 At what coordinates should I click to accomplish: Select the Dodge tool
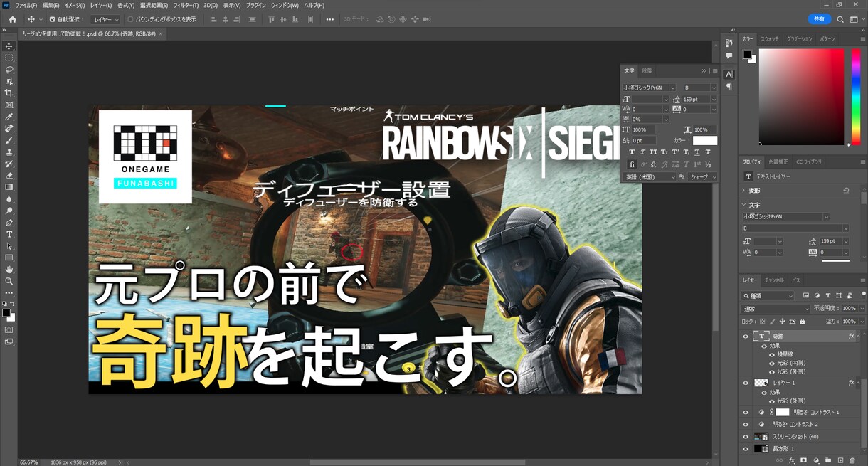tap(9, 211)
